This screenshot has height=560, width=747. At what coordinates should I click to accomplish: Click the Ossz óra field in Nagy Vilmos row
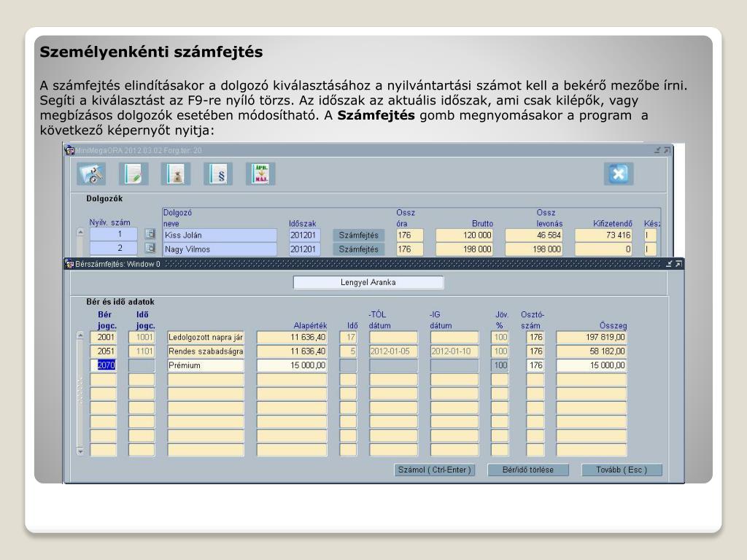410,249
